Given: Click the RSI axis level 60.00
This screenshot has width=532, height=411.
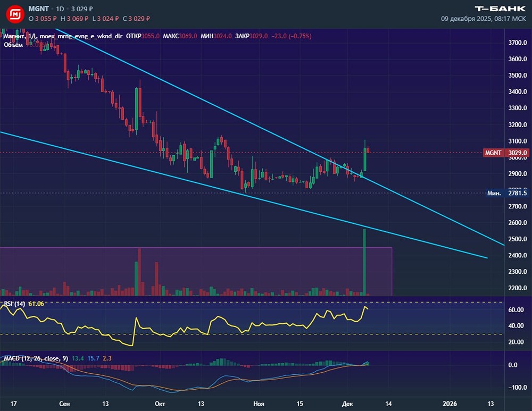Looking at the screenshot, I should tap(516, 310).
